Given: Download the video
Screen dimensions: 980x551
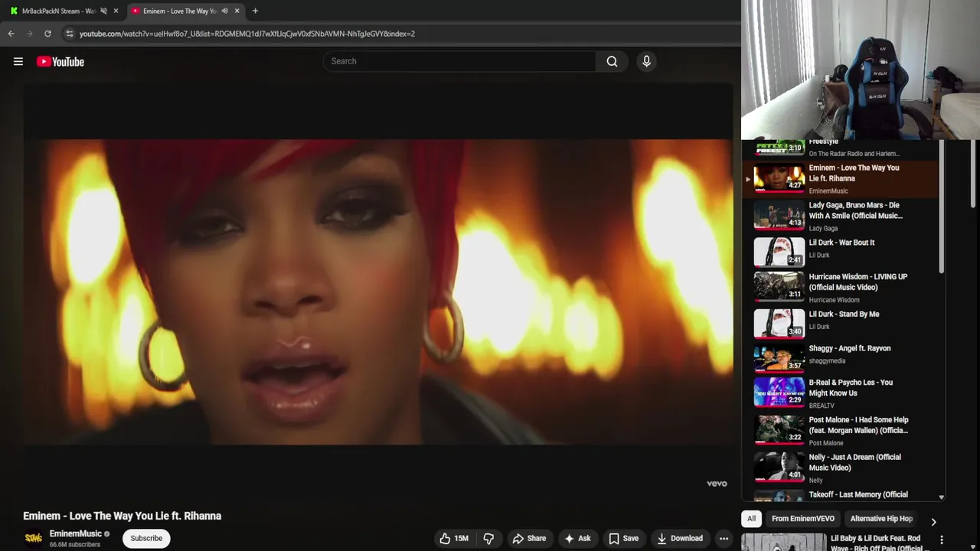Looking at the screenshot, I should tap(680, 538).
